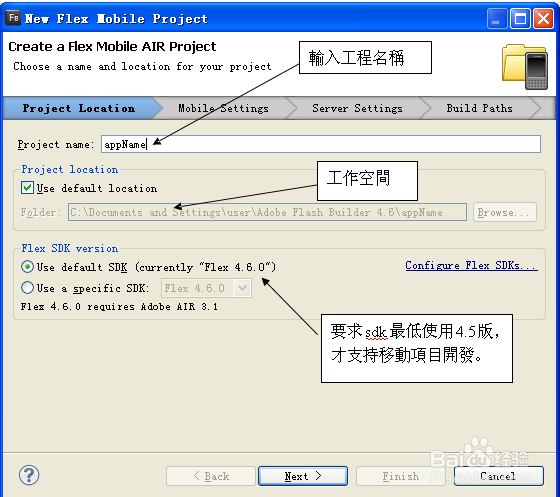Switch to the Mobile Settings step

(x=223, y=108)
